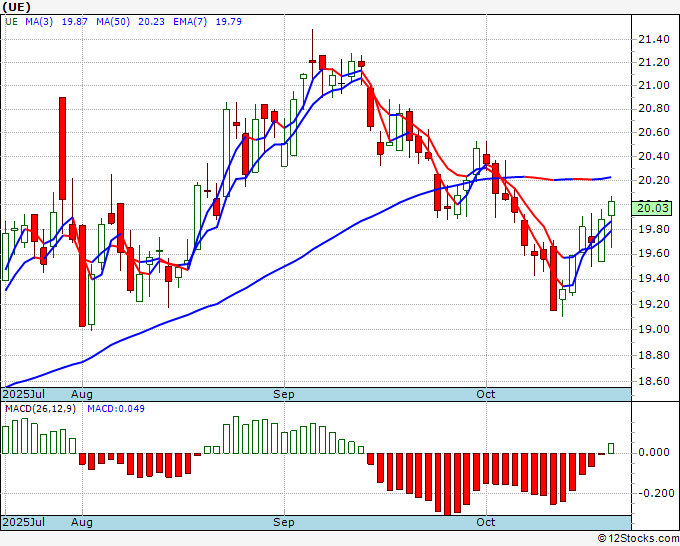This screenshot has height=546, width=680.
Task: Select the MACD(26,12,9) indicator label
Action: coord(40,409)
